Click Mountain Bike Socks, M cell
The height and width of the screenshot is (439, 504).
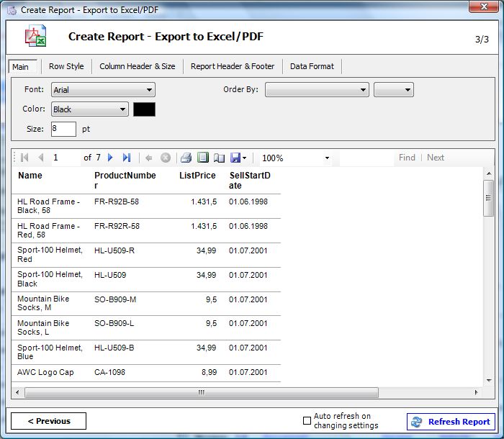43,304
